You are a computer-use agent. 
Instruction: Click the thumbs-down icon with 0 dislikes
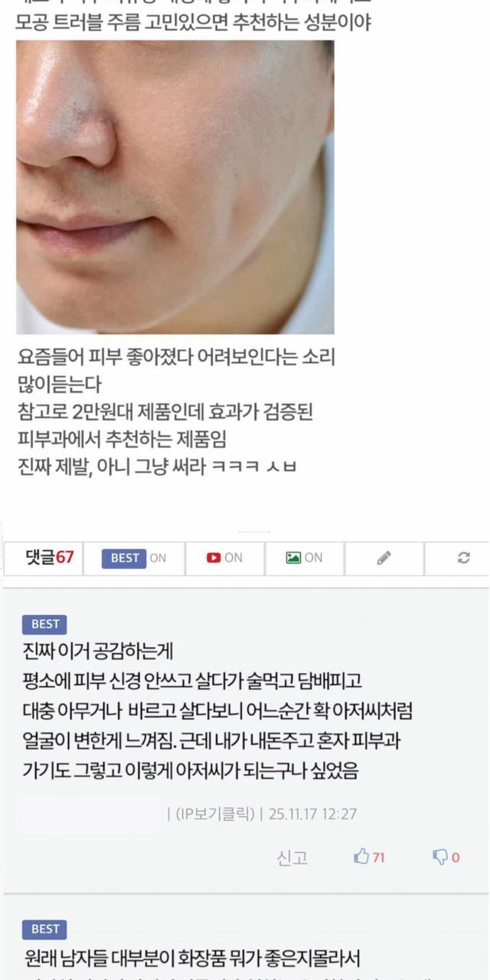(x=440, y=857)
